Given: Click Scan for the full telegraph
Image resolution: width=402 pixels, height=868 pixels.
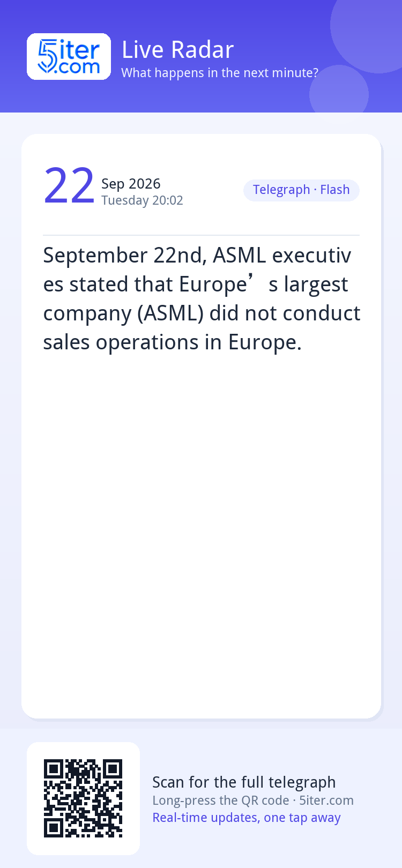Looking at the screenshot, I should pos(244,782).
